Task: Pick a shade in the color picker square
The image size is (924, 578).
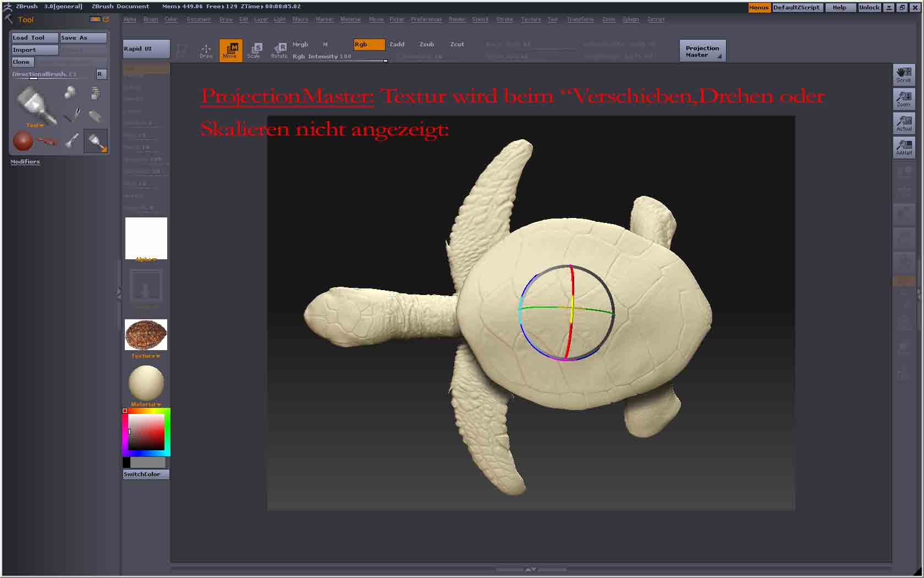Action: tap(147, 432)
